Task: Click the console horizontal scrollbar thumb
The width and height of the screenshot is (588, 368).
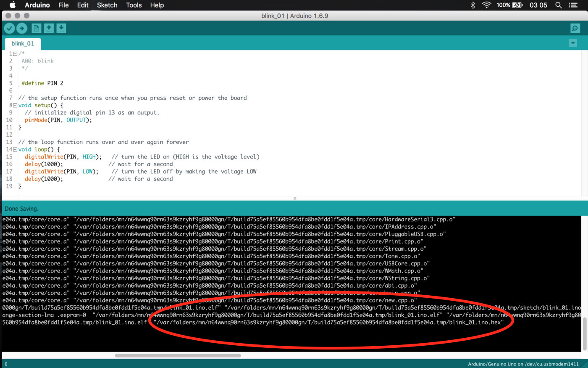Action: click(178, 355)
